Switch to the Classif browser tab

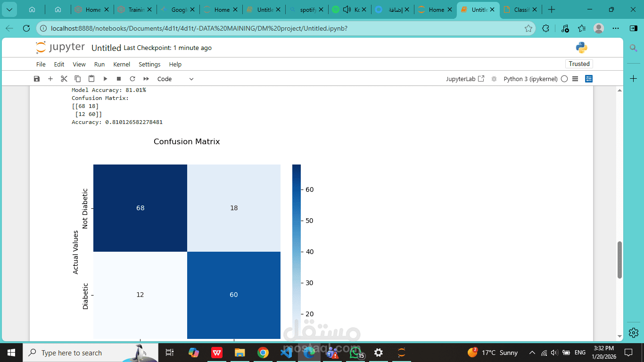pyautogui.click(x=520, y=9)
